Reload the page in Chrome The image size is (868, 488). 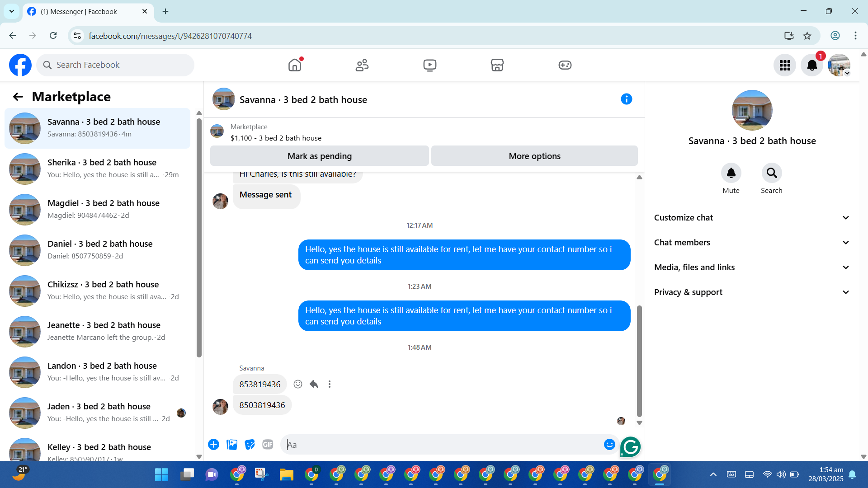53,36
